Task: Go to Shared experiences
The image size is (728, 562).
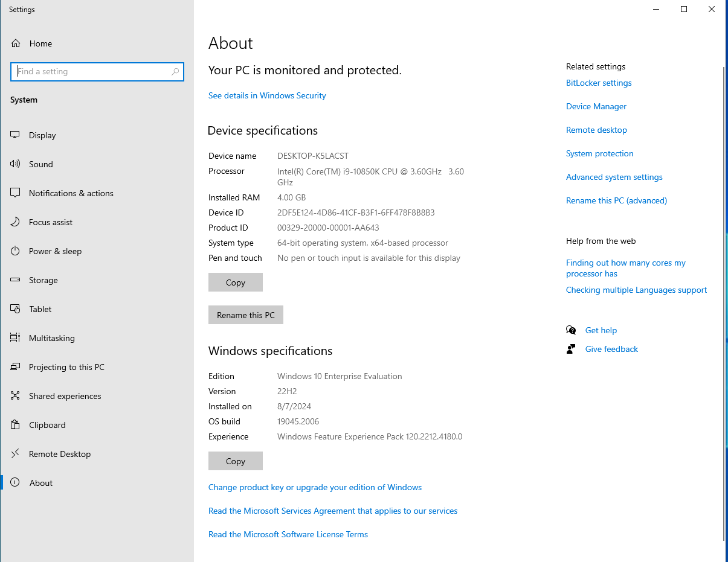Action: [97, 396]
